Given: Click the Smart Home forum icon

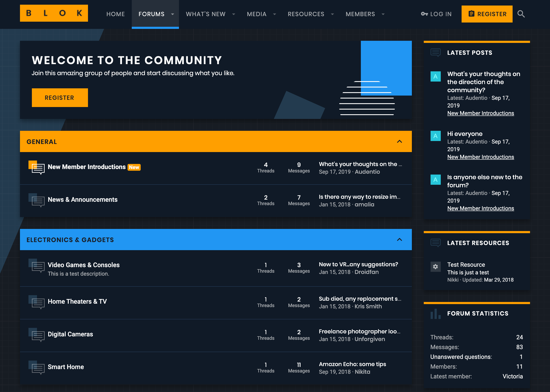Looking at the screenshot, I should click(x=37, y=367).
